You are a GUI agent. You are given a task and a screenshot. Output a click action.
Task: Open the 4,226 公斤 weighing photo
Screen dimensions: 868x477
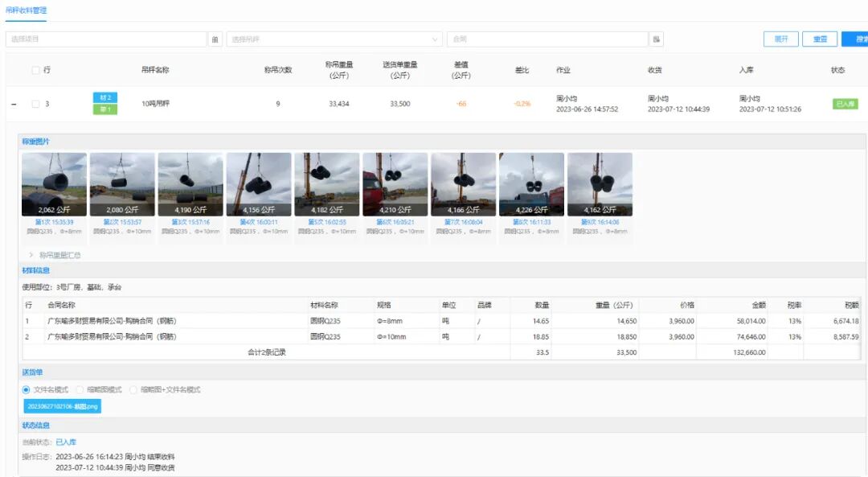tap(531, 184)
